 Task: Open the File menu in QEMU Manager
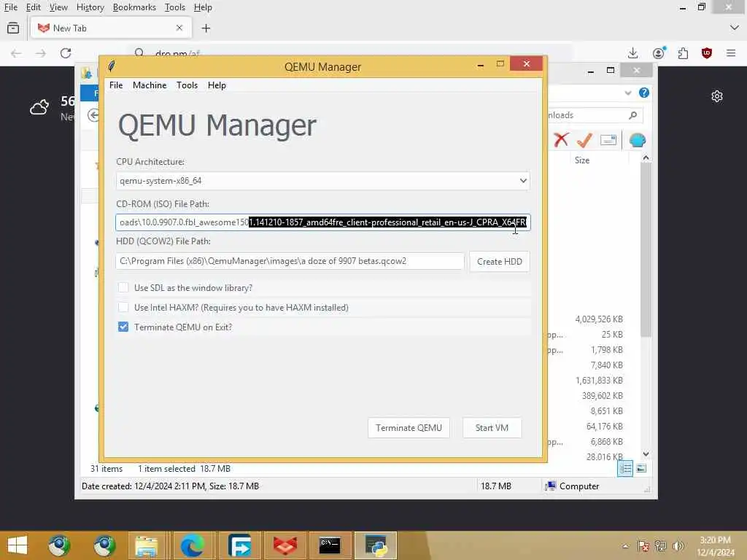coord(116,85)
